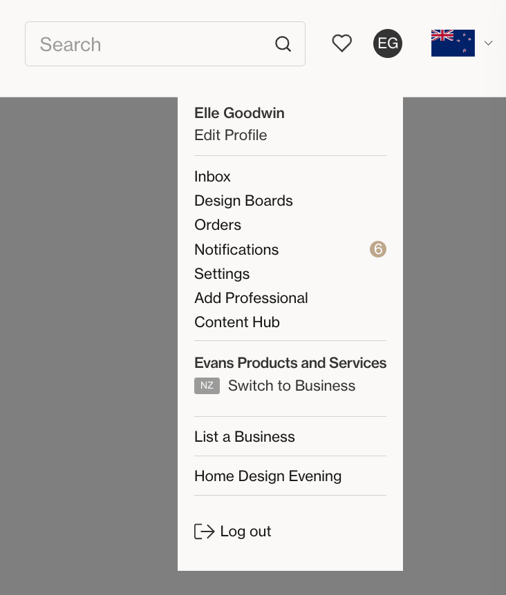Click the Log out arrow icon
506x595 pixels.
(204, 531)
